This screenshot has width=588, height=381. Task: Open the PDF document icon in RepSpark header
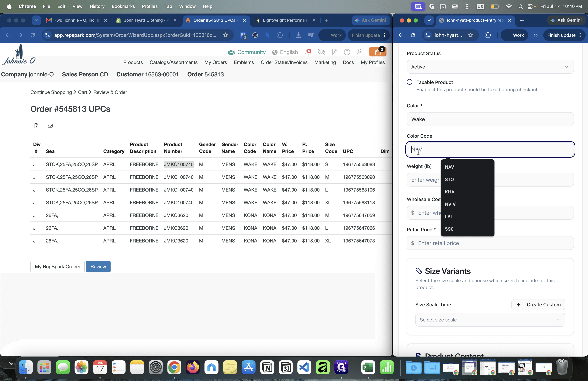click(x=335, y=52)
